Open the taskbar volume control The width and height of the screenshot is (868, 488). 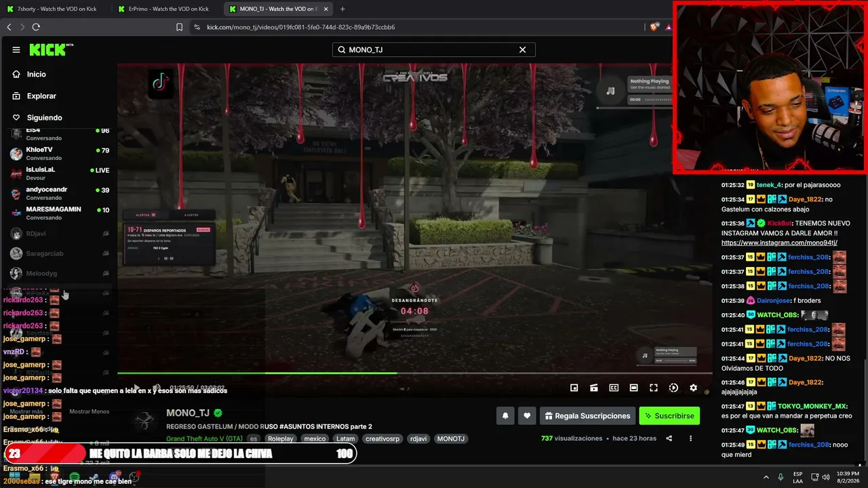[x=826, y=477]
